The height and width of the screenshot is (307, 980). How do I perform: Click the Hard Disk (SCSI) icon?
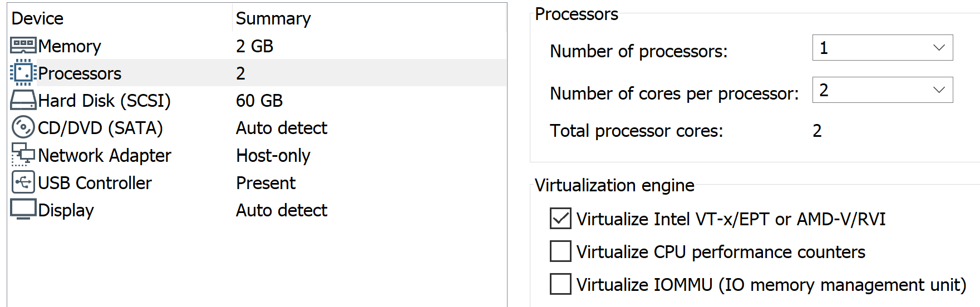tap(23, 100)
